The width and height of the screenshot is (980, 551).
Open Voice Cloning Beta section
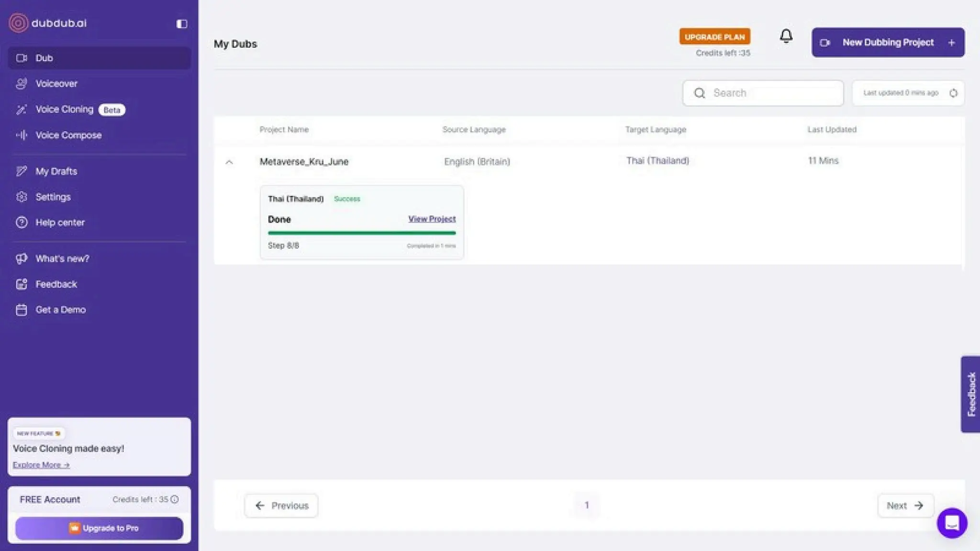65,110
